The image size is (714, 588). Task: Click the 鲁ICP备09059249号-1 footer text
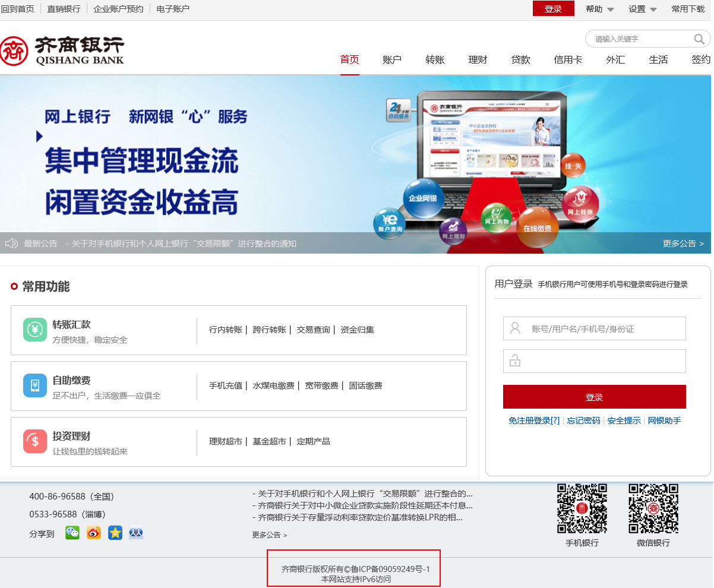pyautogui.click(x=391, y=569)
